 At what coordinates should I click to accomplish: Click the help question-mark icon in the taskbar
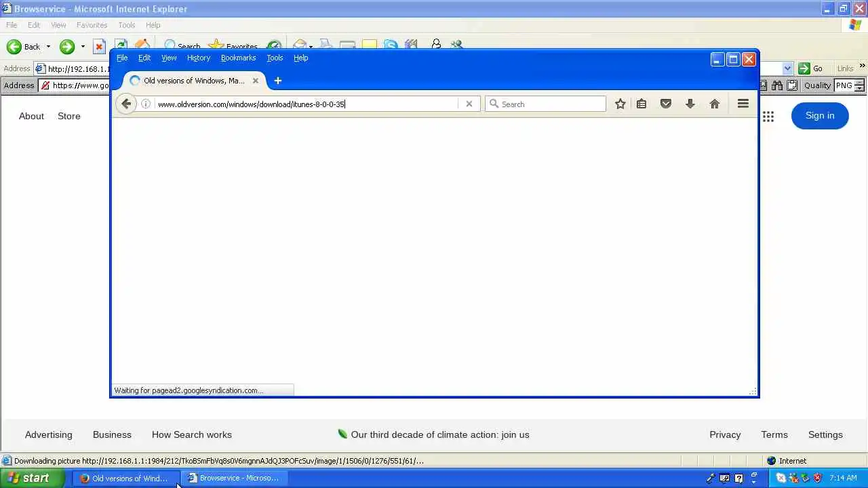(x=738, y=478)
